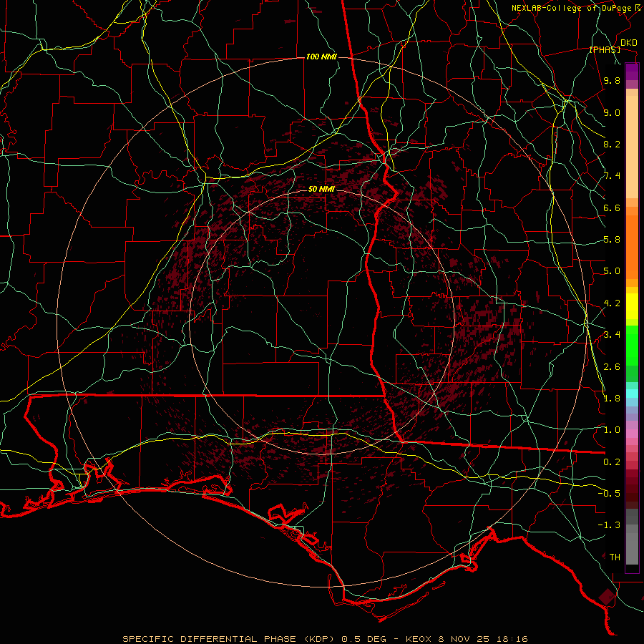This screenshot has width=644, height=644.
Task: Click the DKD label above the legend
Action: point(628,43)
